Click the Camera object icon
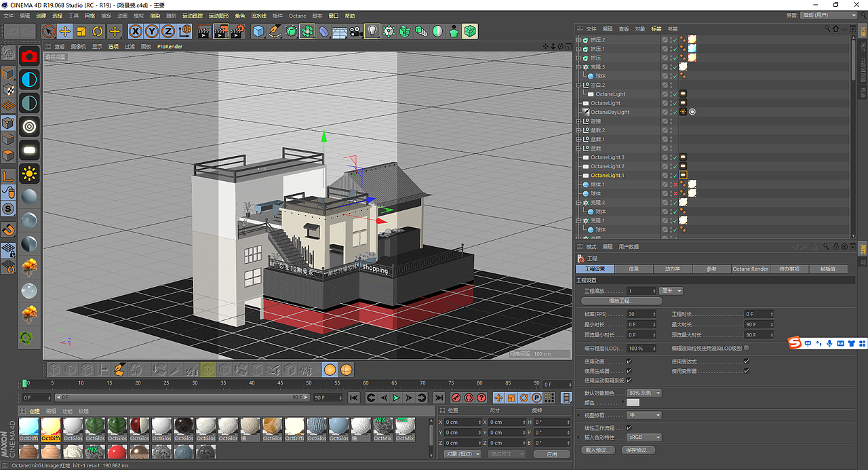Image resolution: width=868 pixels, height=470 pixels. tap(356, 31)
